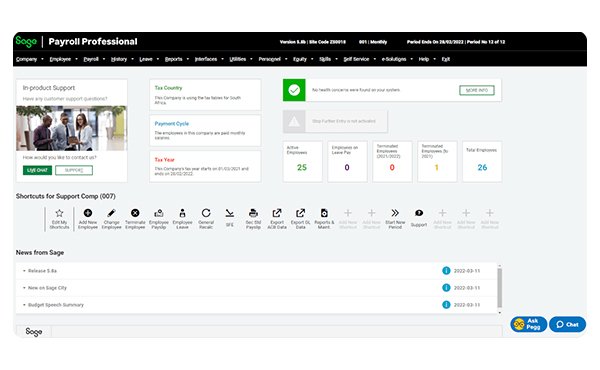Image resolution: width=600 pixels, height=370 pixels.
Task: Open the Ask Pegg assistant
Action: 528,324
